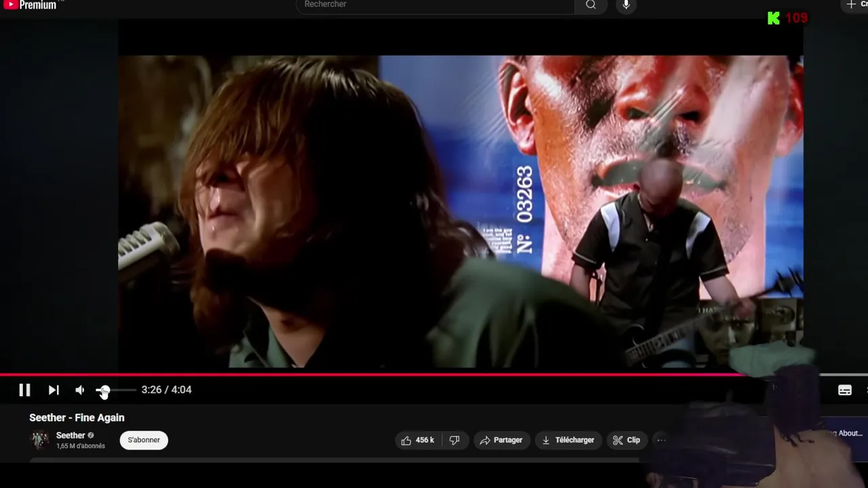This screenshot has width=868, height=488.
Task: Create a clip with the Clip button
Action: point(627,440)
